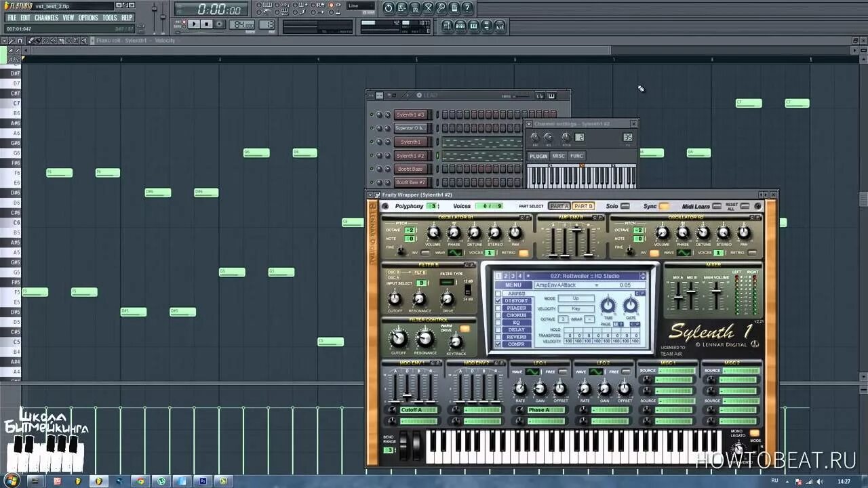Select the Sylenth1 #3 channel button
Image resolution: width=868 pixels, height=488 pixels.
pyautogui.click(x=410, y=115)
